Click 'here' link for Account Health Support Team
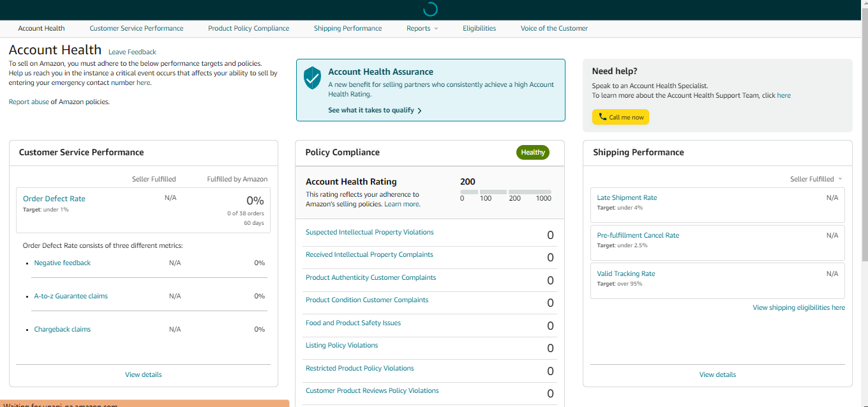 click(x=784, y=95)
